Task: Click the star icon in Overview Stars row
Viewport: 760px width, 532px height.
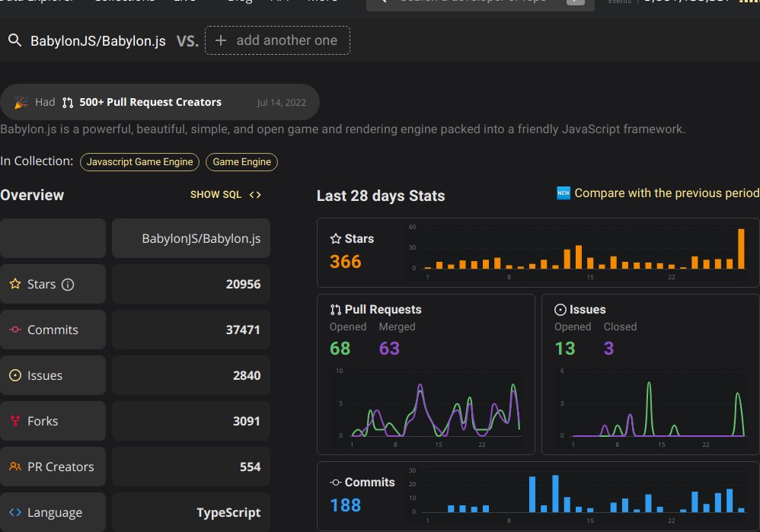Action: [15, 284]
